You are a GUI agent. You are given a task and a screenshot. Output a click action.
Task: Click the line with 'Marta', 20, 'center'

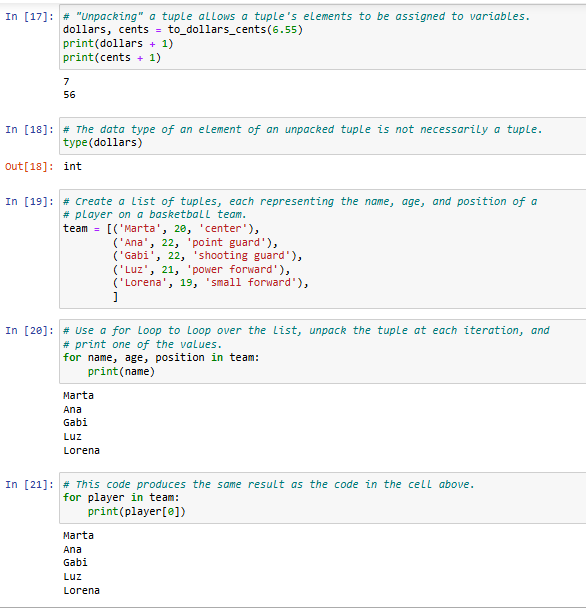[161, 228]
